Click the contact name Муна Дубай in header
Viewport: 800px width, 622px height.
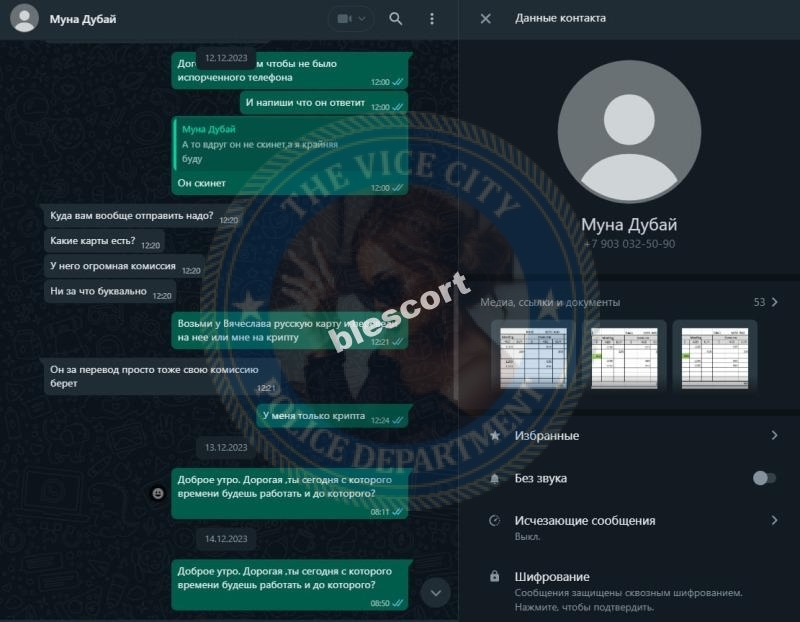(83, 19)
